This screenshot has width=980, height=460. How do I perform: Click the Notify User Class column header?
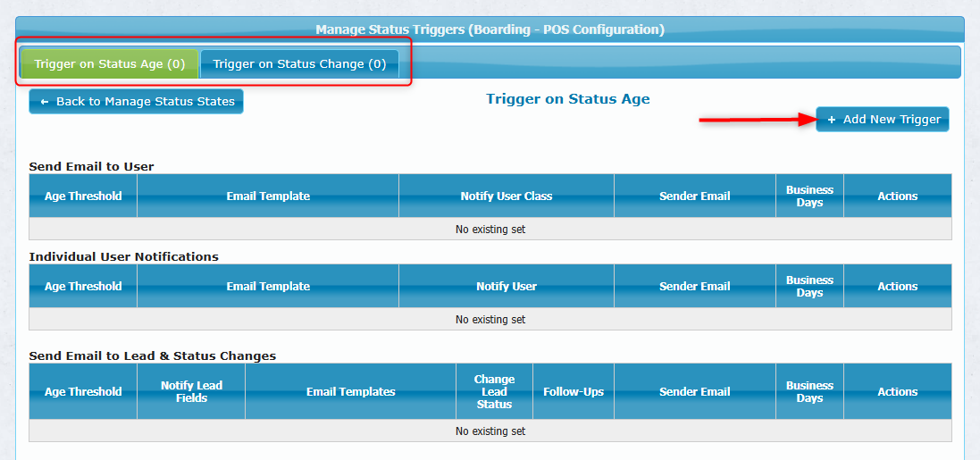506,197
